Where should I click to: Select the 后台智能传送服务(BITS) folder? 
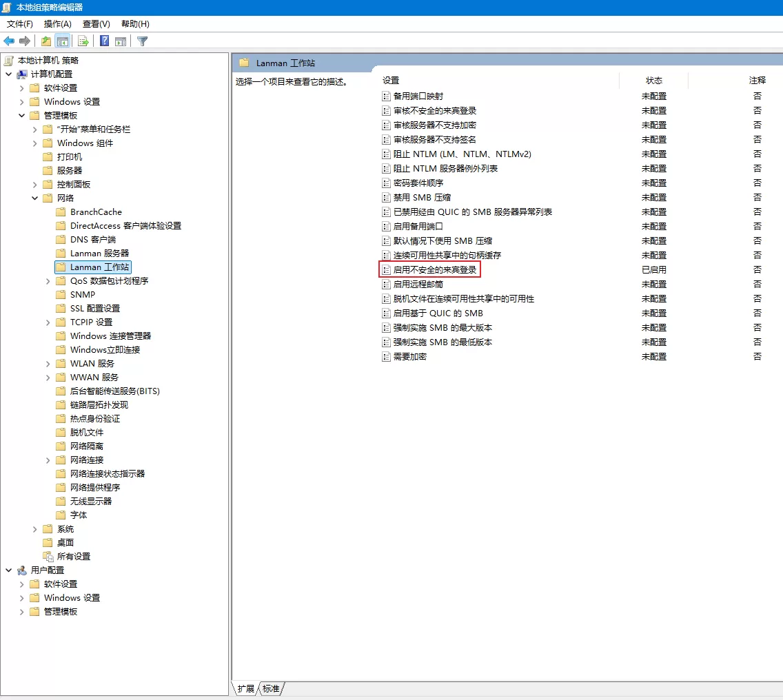(x=115, y=391)
